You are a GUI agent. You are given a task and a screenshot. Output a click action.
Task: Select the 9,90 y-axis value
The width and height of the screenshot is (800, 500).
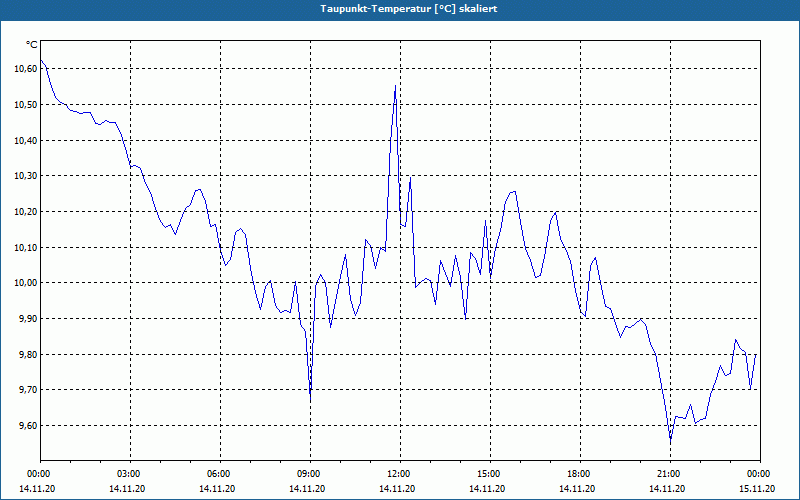pyautogui.click(x=28, y=318)
